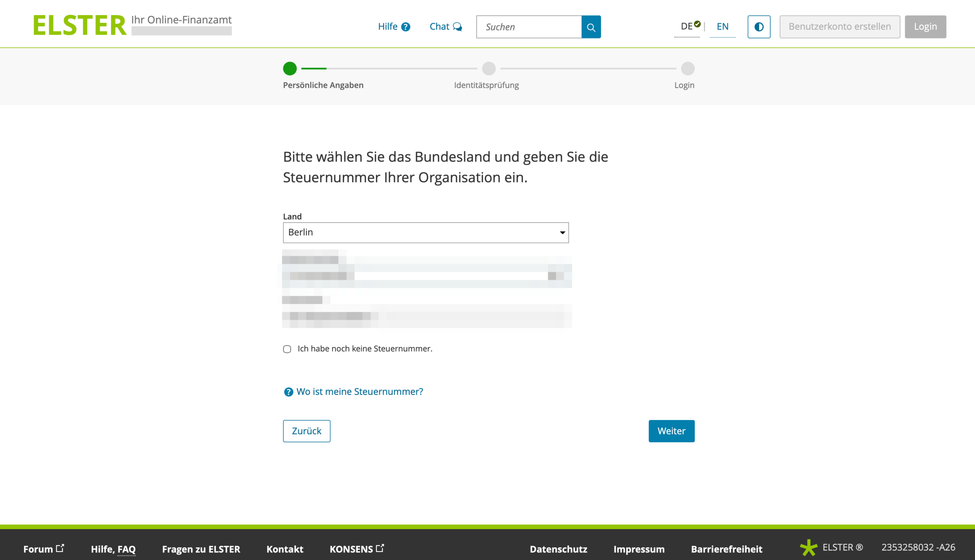This screenshot has width=975, height=560.
Task: Open Forum footer link
Action: coord(43,549)
